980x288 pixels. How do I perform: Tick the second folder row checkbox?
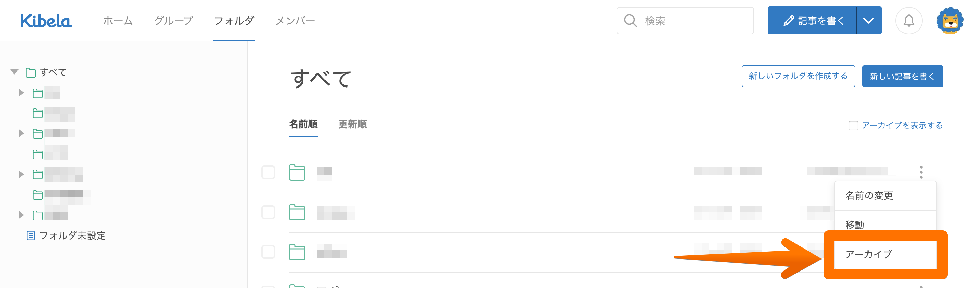click(x=268, y=212)
